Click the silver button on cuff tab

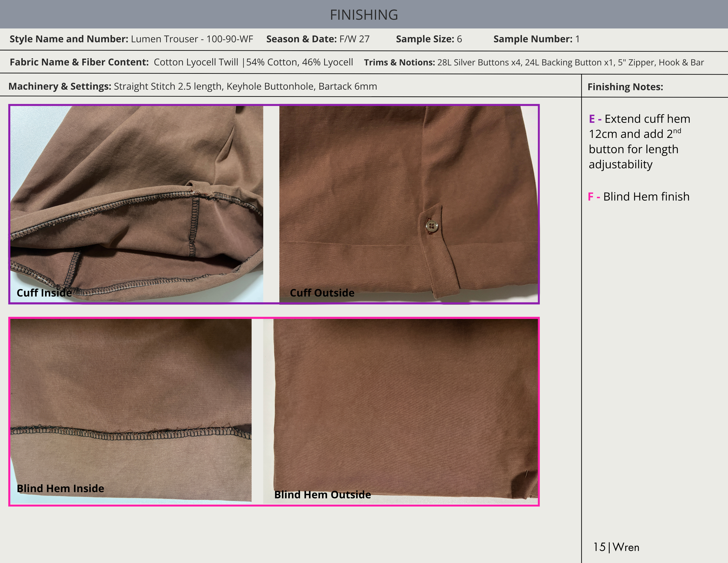click(x=432, y=226)
